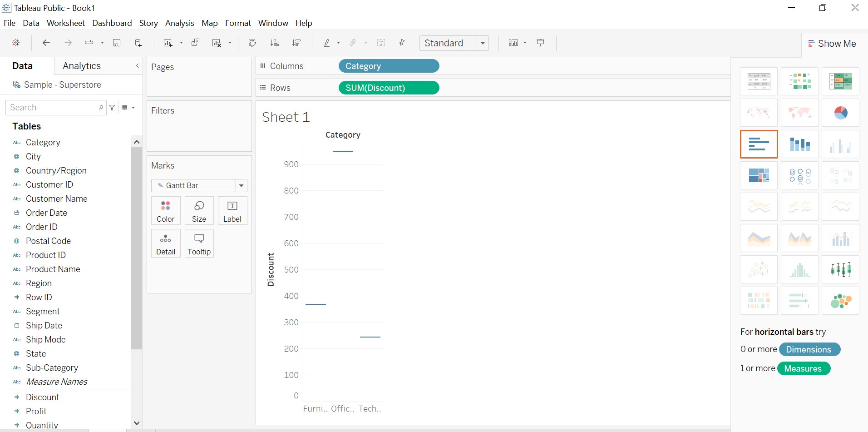
Task: Open the Analysis menu
Action: click(179, 23)
